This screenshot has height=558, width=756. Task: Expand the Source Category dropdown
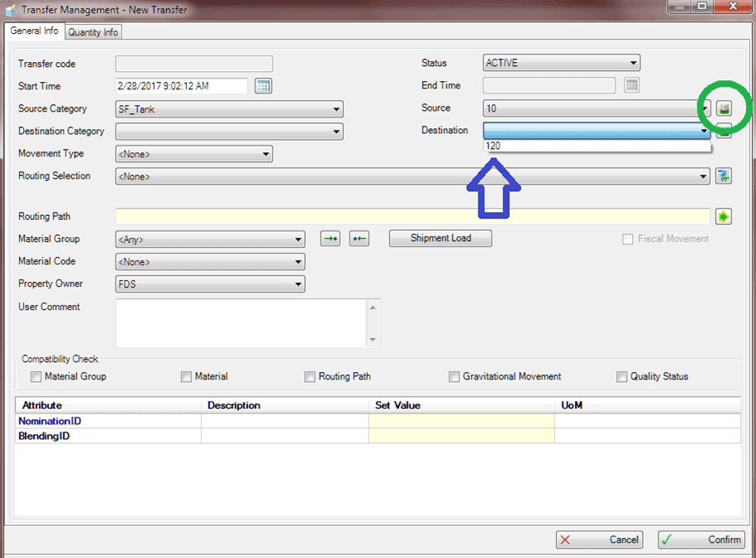pos(335,108)
